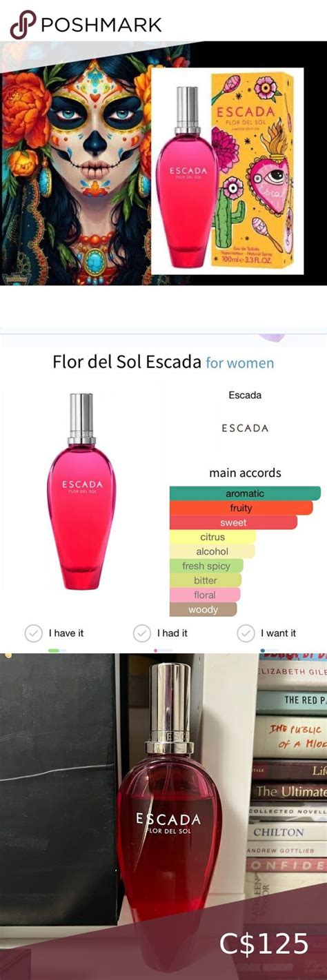Select the fresh spicy accord bar
The width and height of the screenshot is (327, 980).
click(x=206, y=566)
